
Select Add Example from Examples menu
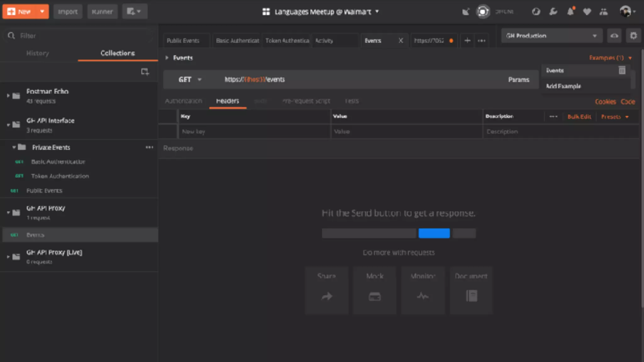(x=563, y=86)
